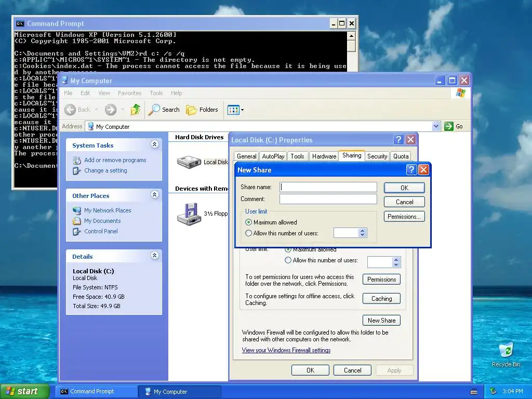The height and width of the screenshot is (399, 532).
Task: Click into the Share name field
Action: (328, 187)
